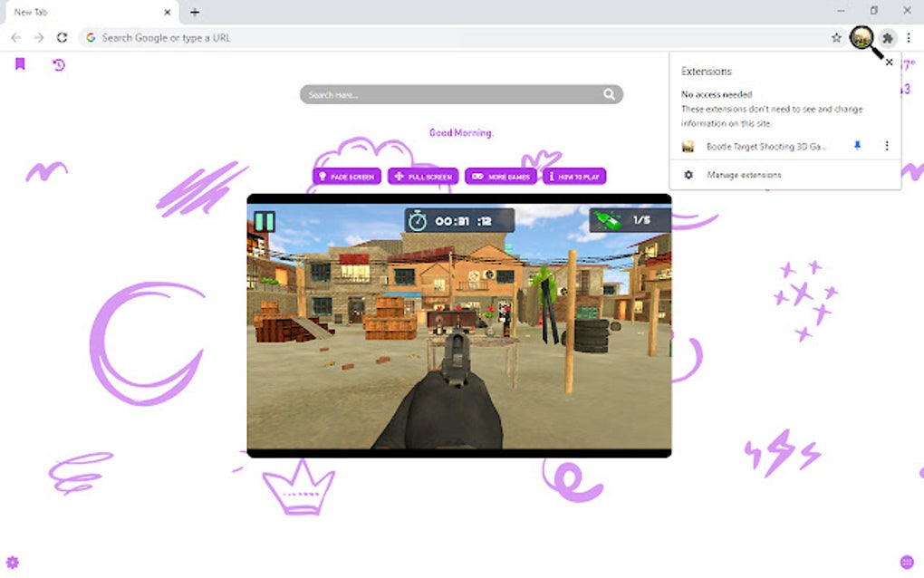Open the purple history icon
Screen dimensions: 924x578
[58, 65]
